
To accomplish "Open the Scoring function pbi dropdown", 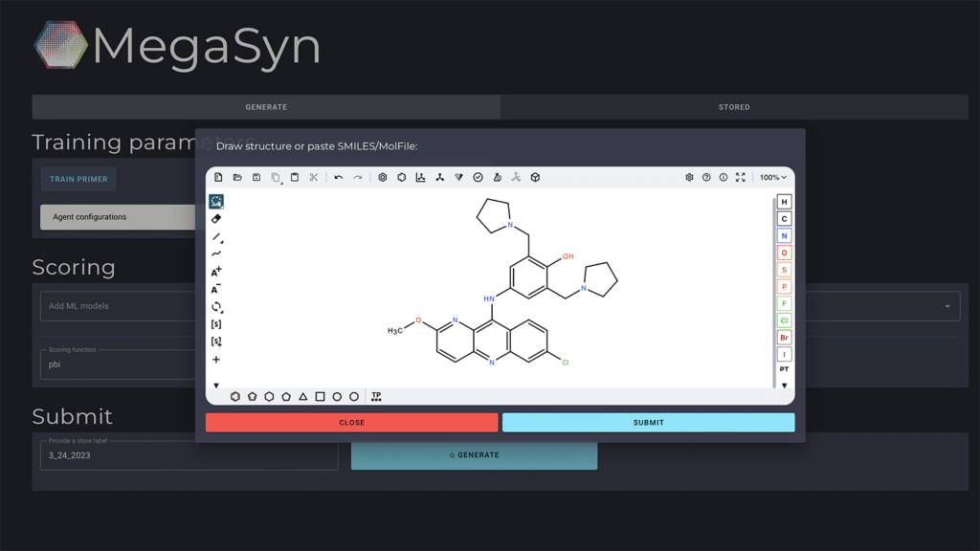I will [x=118, y=364].
